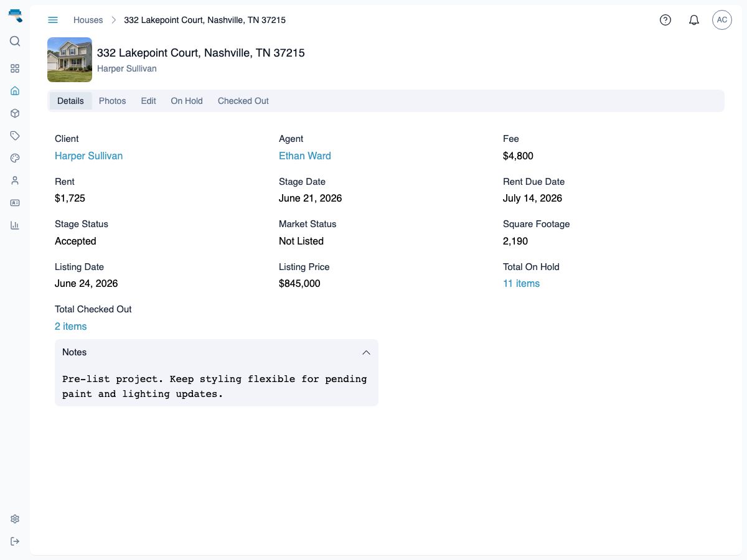The height and width of the screenshot is (560, 747).
Task: Click the listing date June 24, 2026
Action: click(x=86, y=283)
